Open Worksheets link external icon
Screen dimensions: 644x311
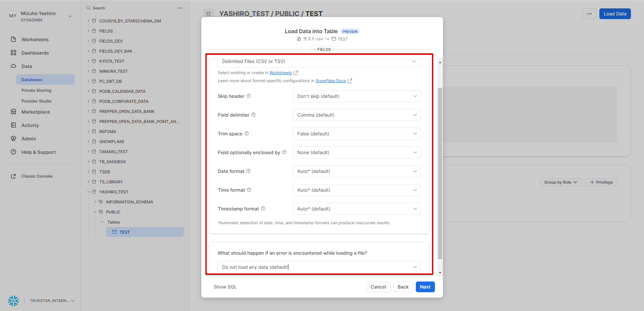click(296, 73)
